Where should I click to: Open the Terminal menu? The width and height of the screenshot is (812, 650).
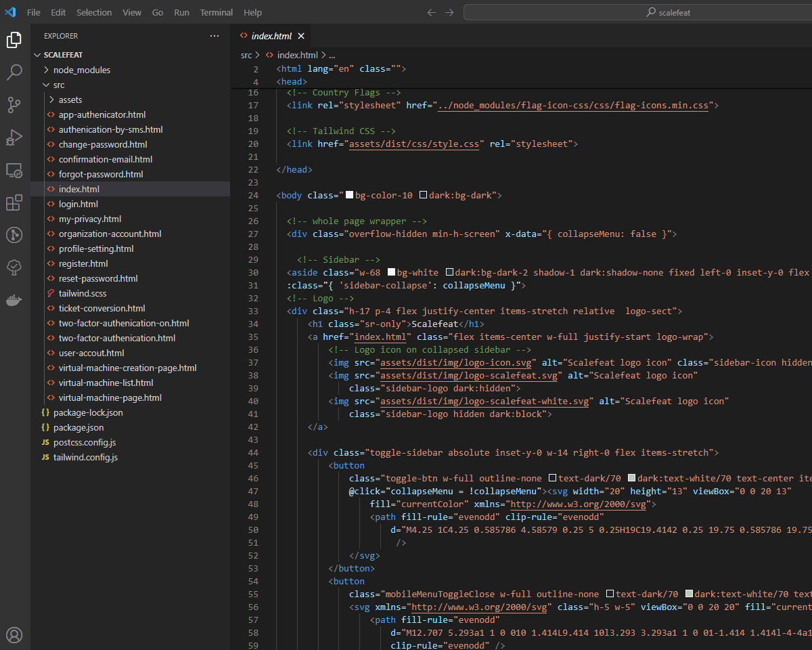coord(217,12)
